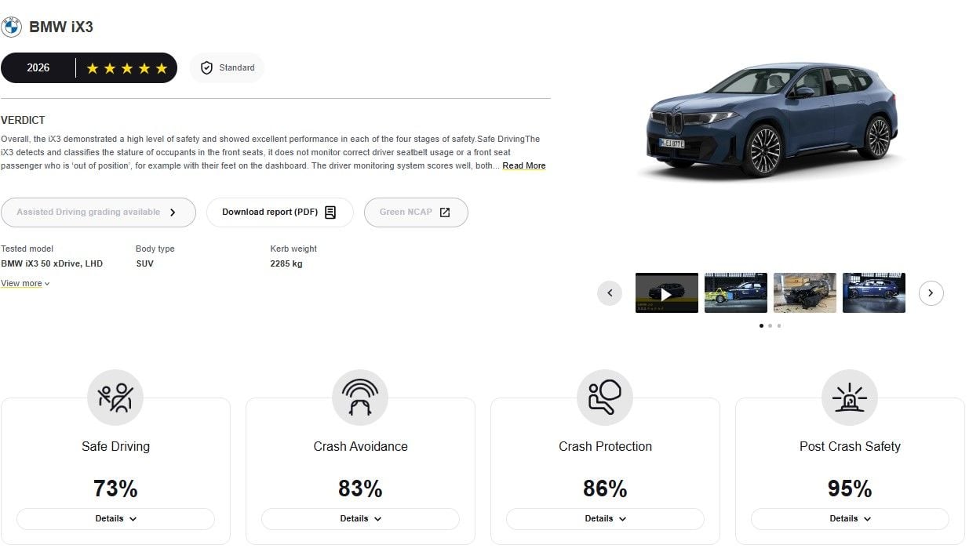Select the second gallery pagination dot

pos(770,325)
